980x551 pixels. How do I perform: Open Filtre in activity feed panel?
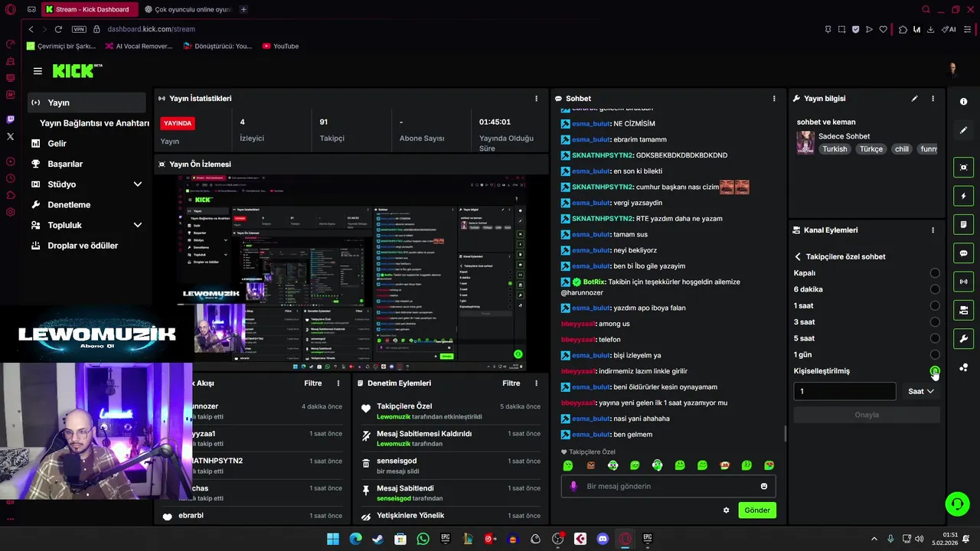tap(312, 383)
